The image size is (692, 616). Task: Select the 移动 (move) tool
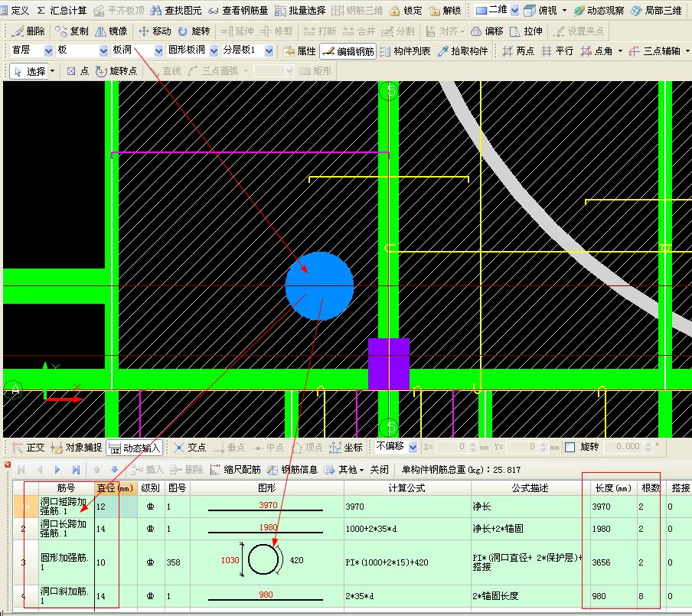point(155,31)
